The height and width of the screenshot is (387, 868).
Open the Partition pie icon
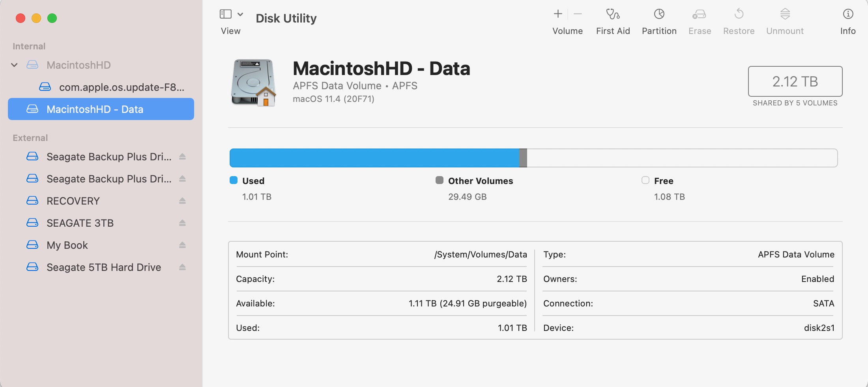(659, 14)
